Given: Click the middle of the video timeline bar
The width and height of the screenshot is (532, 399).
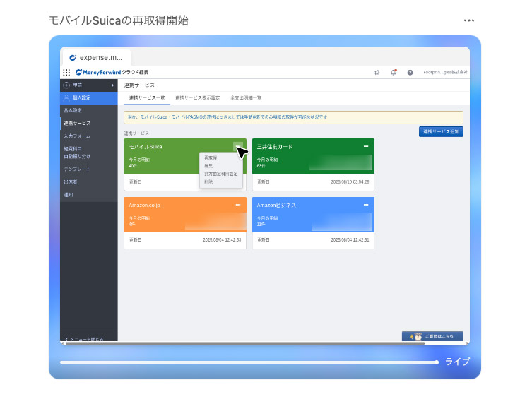Looking at the screenshot, I should [x=249, y=362].
